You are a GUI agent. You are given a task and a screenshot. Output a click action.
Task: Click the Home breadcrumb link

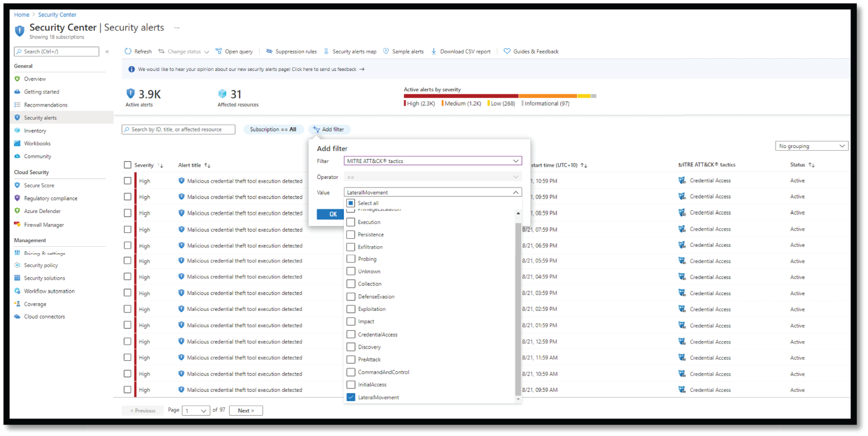point(22,15)
